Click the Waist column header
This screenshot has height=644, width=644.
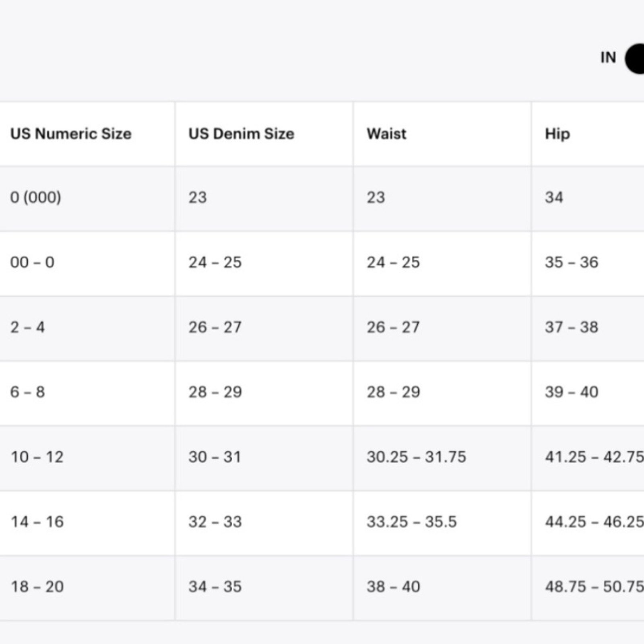(386, 134)
